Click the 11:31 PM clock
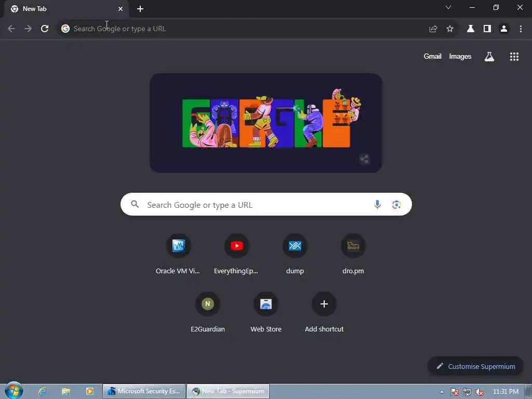This screenshot has height=399, width=532. pyautogui.click(x=506, y=392)
